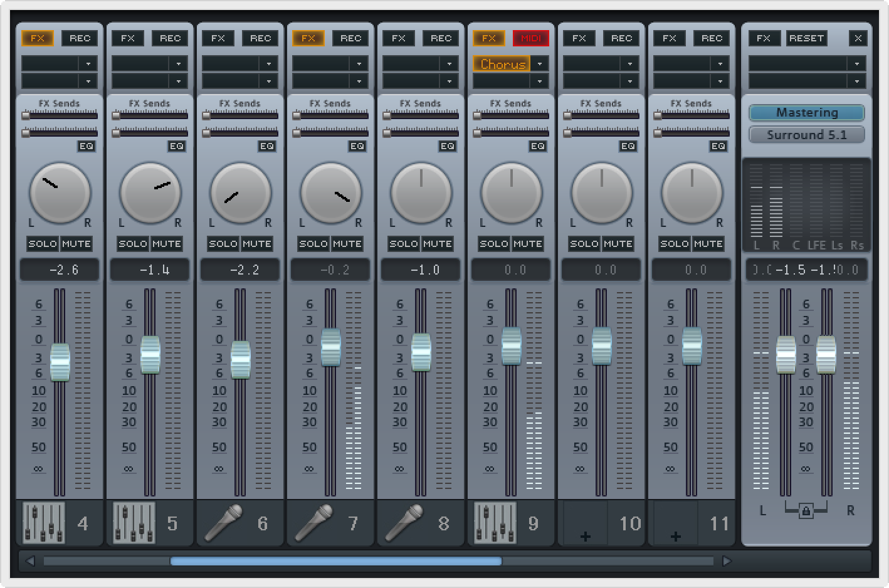Open the second effect slot dropdown on channel 7

[x=359, y=81]
